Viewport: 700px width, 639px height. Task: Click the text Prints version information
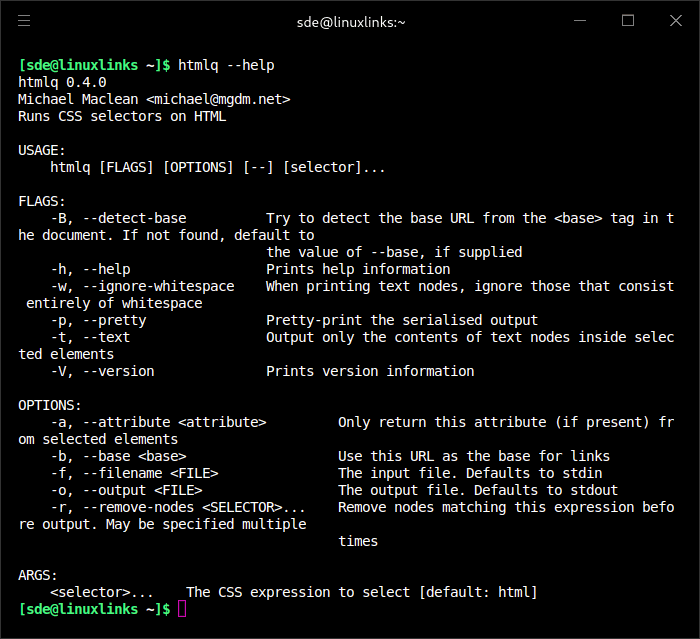(x=370, y=371)
